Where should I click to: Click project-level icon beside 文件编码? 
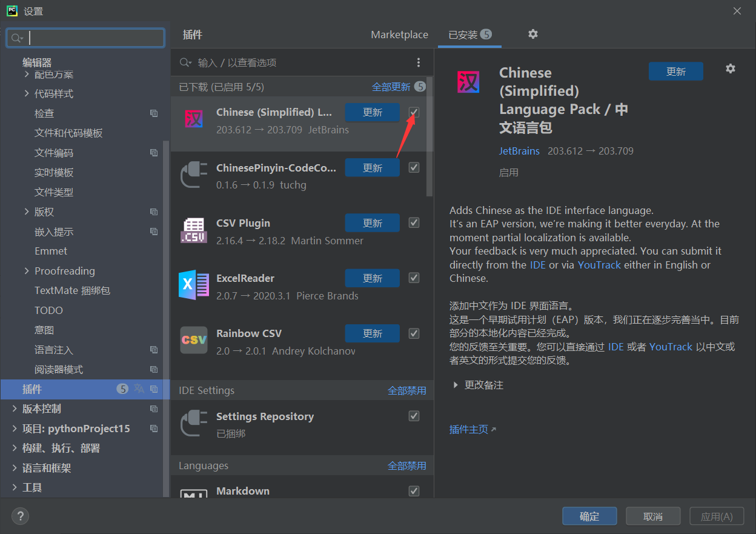click(x=154, y=153)
